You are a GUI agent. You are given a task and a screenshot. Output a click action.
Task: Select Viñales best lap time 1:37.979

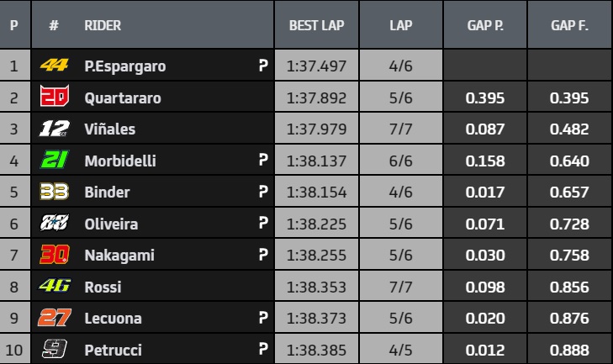(x=317, y=129)
